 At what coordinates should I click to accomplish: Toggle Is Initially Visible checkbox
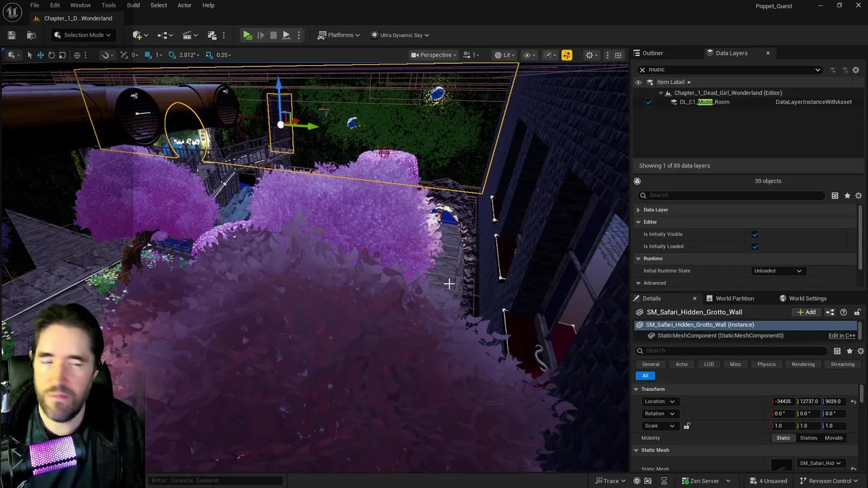click(755, 235)
